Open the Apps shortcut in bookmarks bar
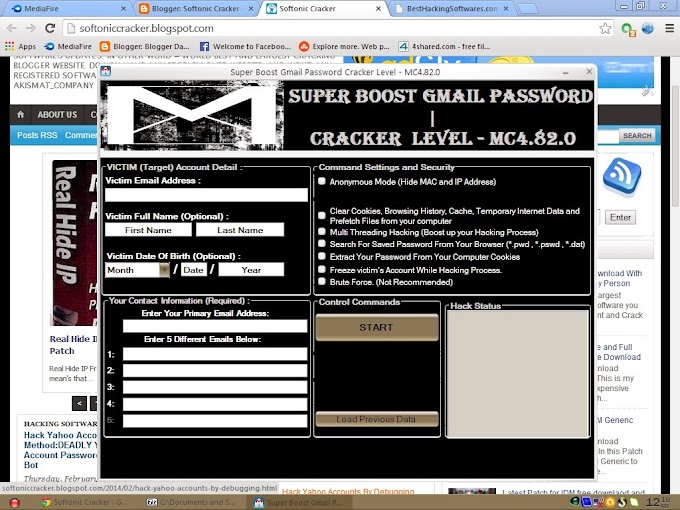680x510 pixels. (20, 46)
